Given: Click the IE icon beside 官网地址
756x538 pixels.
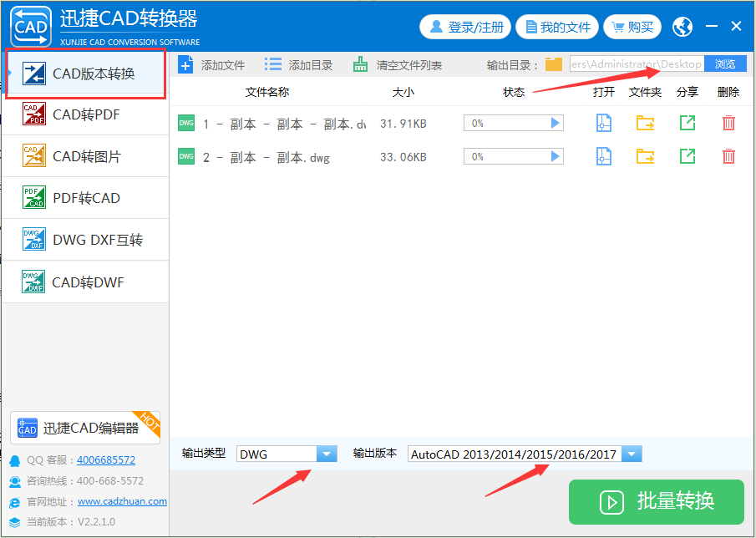Looking at the screenshot, I should click(15, 502).
